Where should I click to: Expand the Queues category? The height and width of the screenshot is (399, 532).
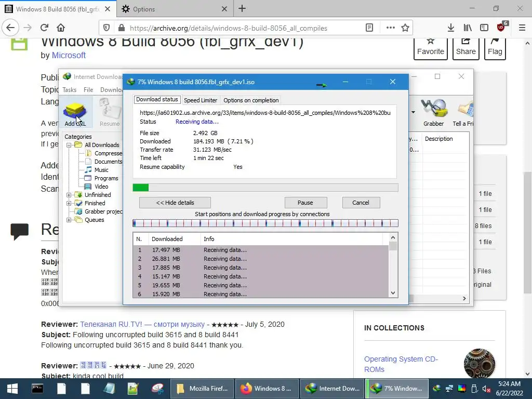[x=69, y=220]
